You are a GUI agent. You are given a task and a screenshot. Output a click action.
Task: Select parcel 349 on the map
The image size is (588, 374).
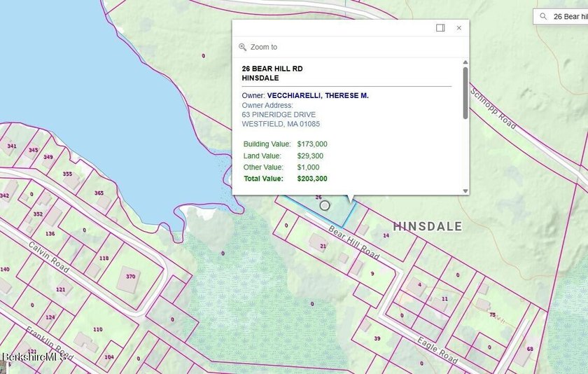[48, 157]
